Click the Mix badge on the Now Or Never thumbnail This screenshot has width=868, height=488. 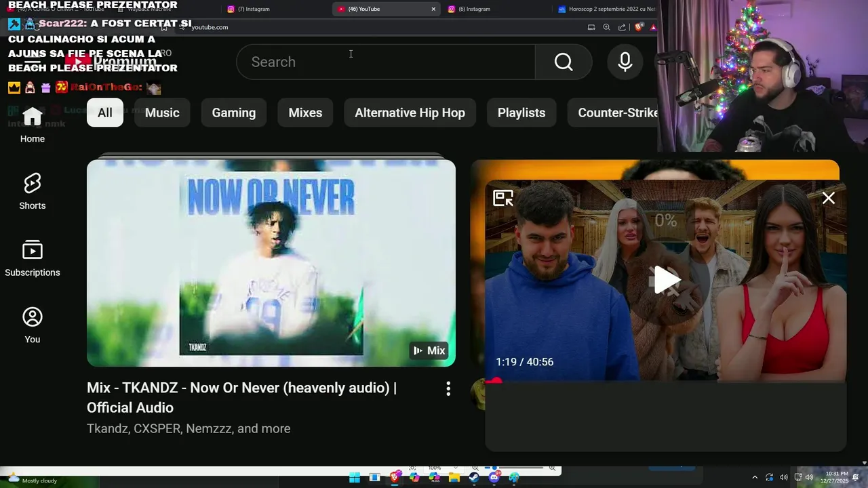pyautogui.click(x=429, y=350)
